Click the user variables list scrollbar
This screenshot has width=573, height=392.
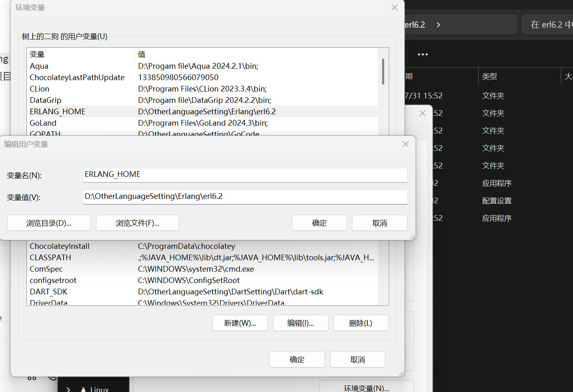(x=383, y=72)
